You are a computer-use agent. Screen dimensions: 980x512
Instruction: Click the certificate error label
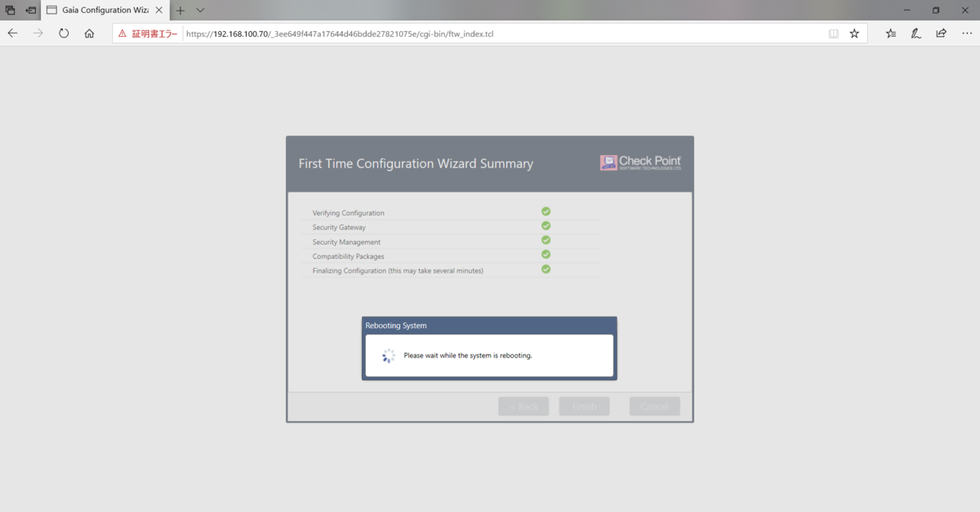pyautogui.click(x=154, y=34)
